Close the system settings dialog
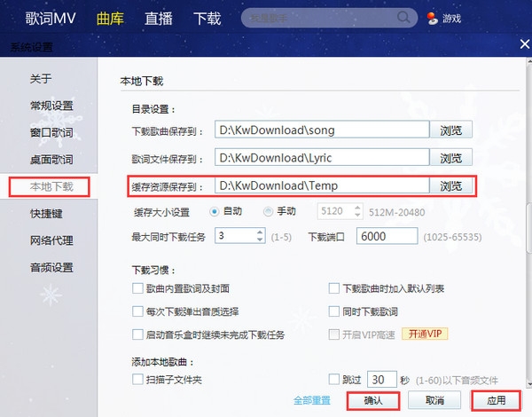Image resolution: width=532 pixels, height=417 pixels. point(523,45)
